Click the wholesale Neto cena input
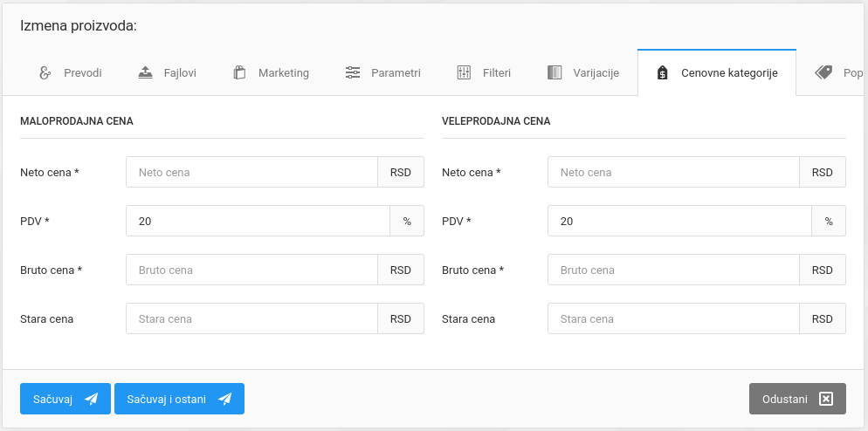Screen dimensions: 868x431 point(673,173)
